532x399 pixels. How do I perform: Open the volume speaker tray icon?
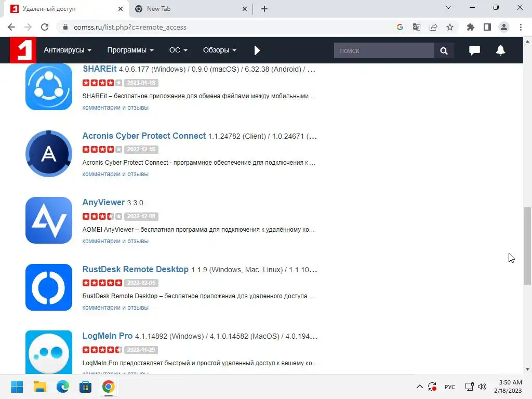point(482,387)
